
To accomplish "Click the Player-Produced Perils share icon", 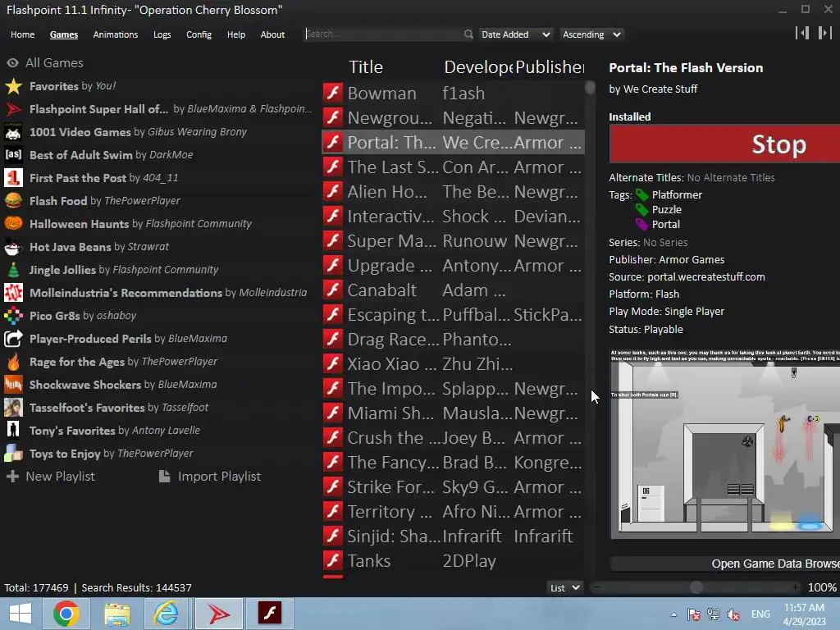I will [13, 339].
